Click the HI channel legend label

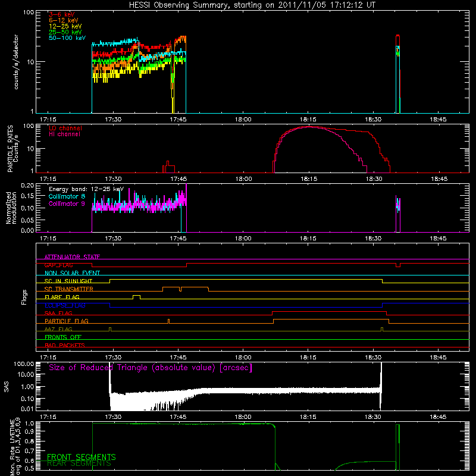point(64,134)
